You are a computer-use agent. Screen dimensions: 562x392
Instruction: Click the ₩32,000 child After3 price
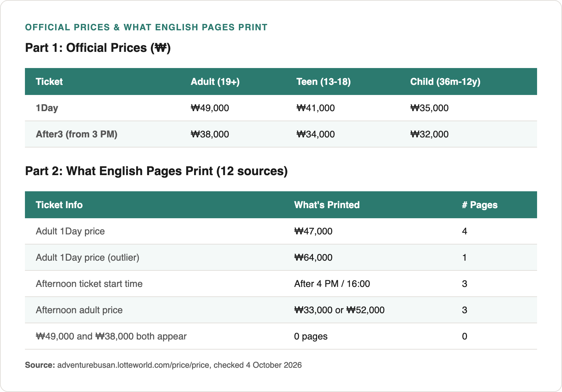(x=430, y=134)
